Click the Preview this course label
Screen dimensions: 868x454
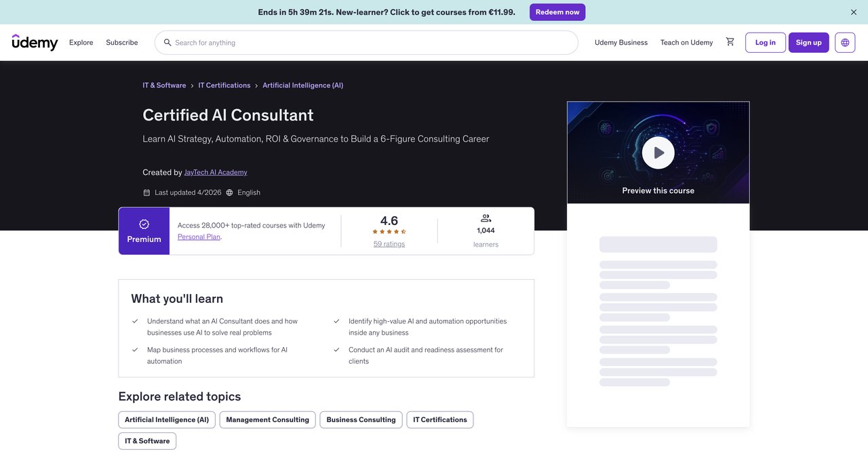658,191
